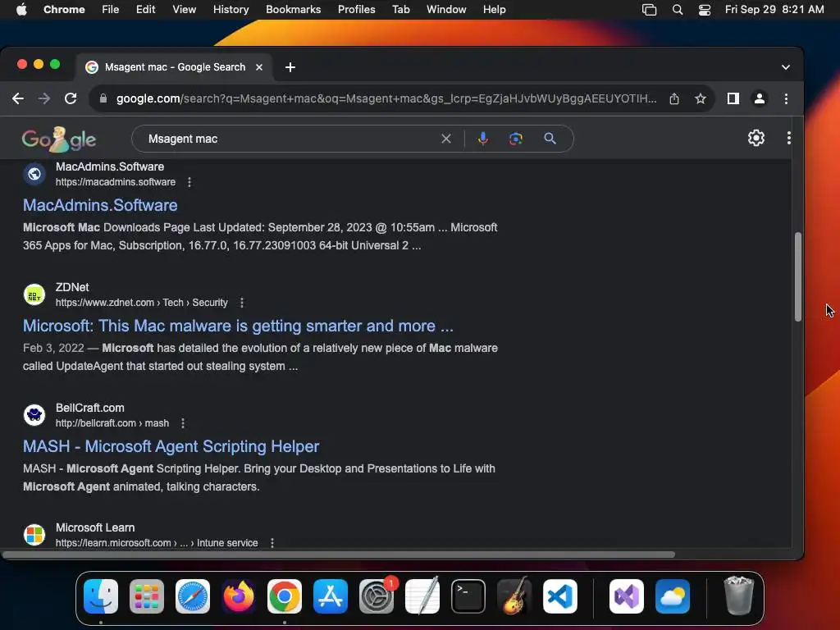Viewport: 840px width, 630px height.
Task: Open Finder from the Dock
Action: (101, 596)
